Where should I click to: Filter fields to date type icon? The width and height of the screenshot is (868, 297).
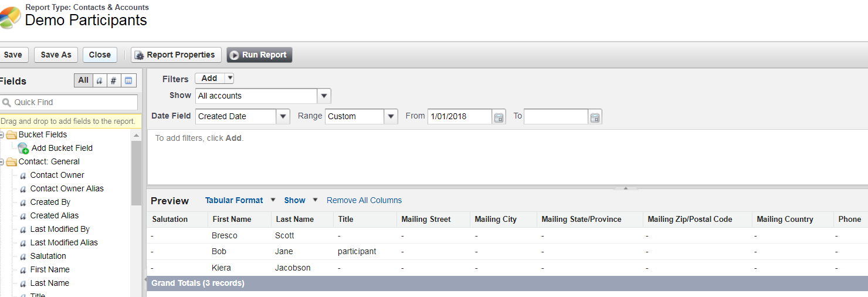[x=128, y=80]
